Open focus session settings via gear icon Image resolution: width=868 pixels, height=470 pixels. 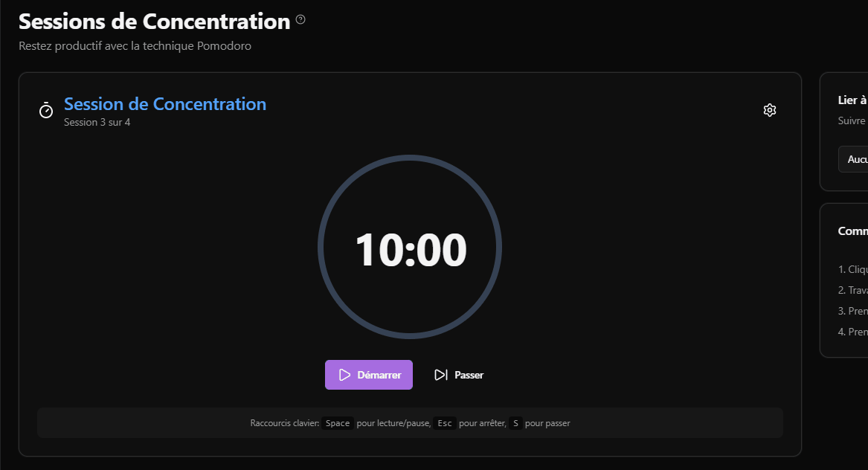coord(770,109)
